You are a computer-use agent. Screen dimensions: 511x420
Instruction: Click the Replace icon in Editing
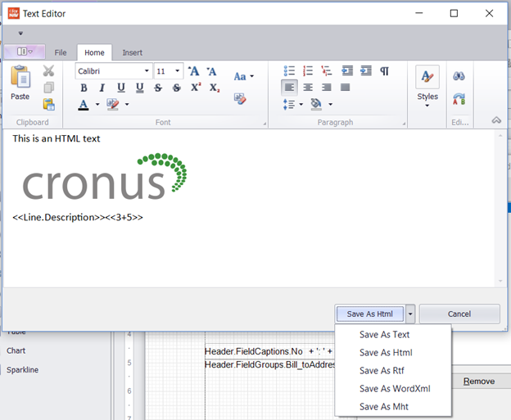(x=459, y=99)
